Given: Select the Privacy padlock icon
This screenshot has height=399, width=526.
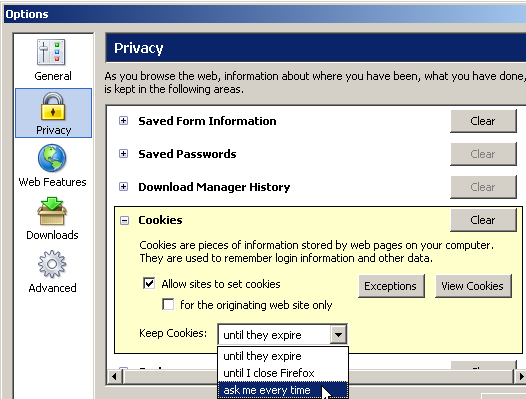Looking at the screenshot, I should (53, 106).
